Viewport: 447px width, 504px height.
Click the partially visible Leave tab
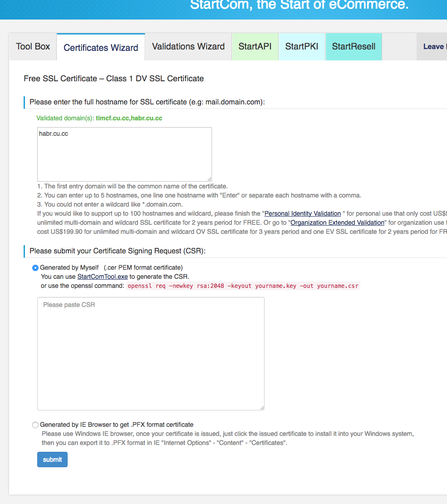(x=433, y=47)
